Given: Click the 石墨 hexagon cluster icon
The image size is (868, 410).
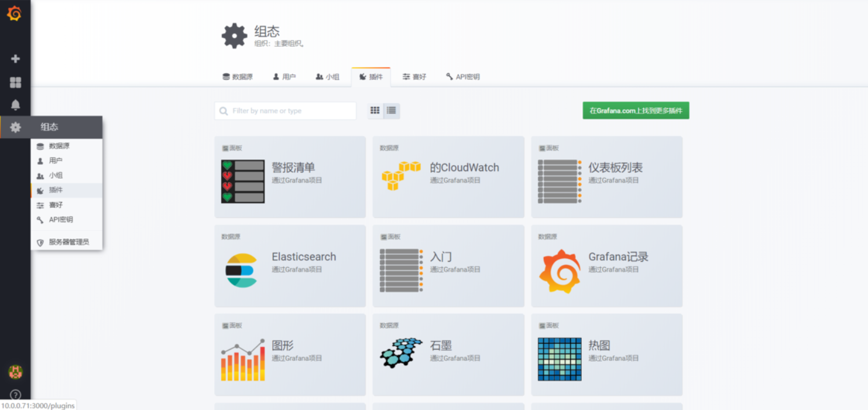Looking at the screenshot, I should [402, 353].
